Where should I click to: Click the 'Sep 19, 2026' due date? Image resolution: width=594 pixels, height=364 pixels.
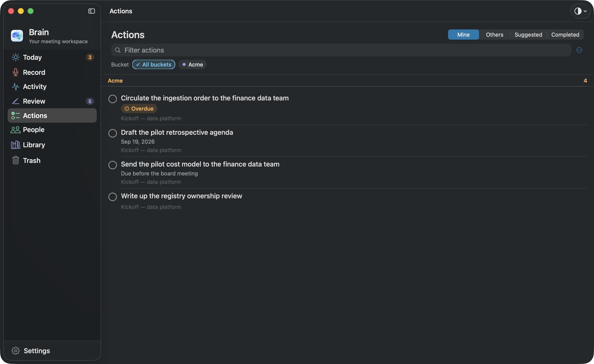point(138,142)
